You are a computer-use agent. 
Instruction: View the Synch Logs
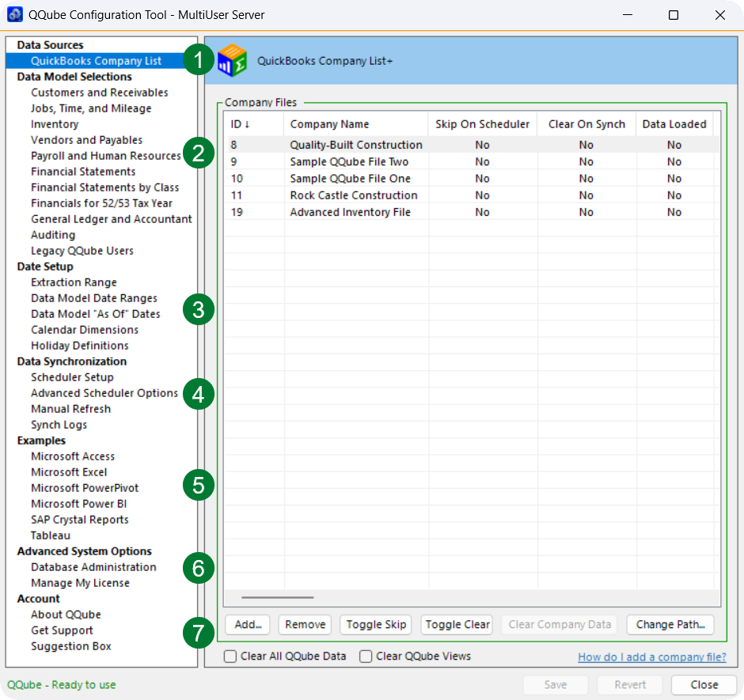pyautogui.click(x=59, y=425)
